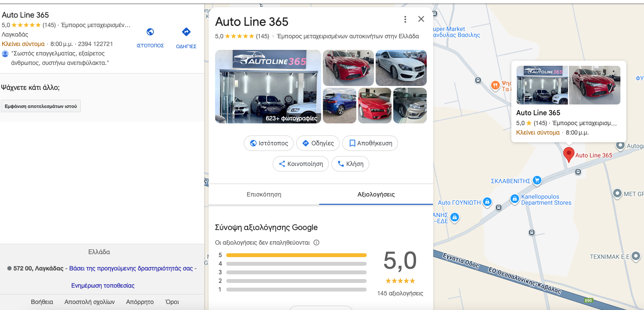Click the orange restaurant map icon
The image size is (644, 310).
coord(495,86)
